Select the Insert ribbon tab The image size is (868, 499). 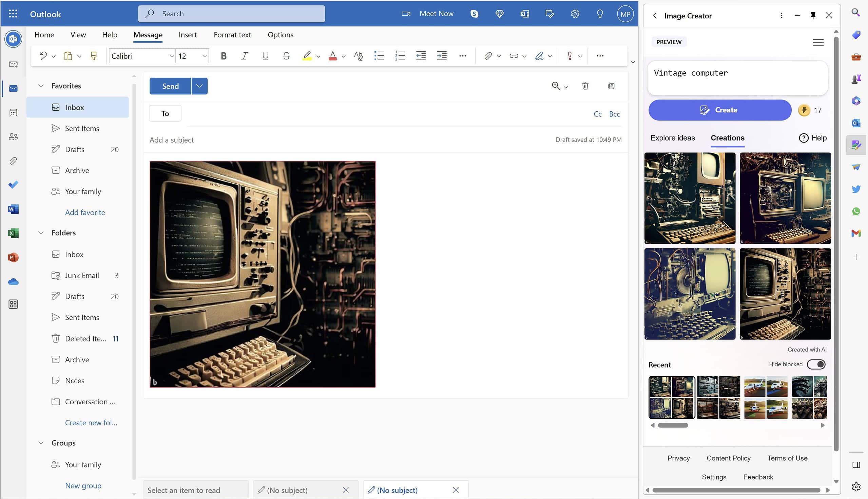(187, 35)
